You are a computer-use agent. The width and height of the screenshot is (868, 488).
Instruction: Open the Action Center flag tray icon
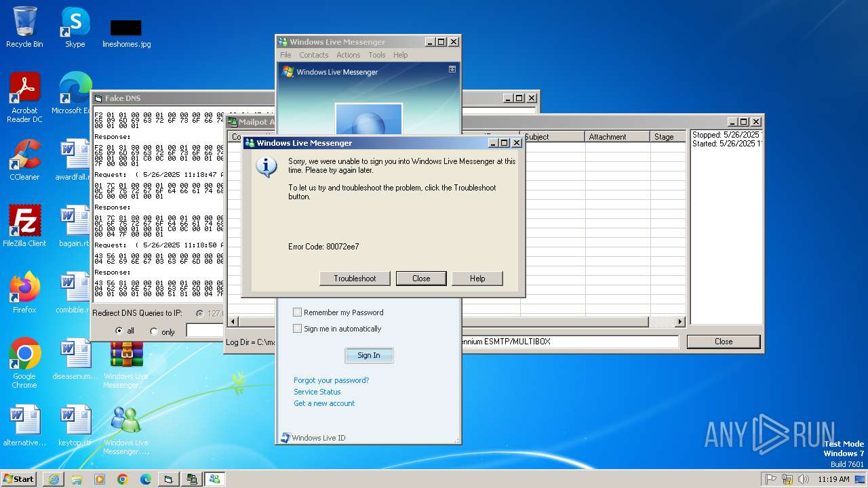(771, 479)
